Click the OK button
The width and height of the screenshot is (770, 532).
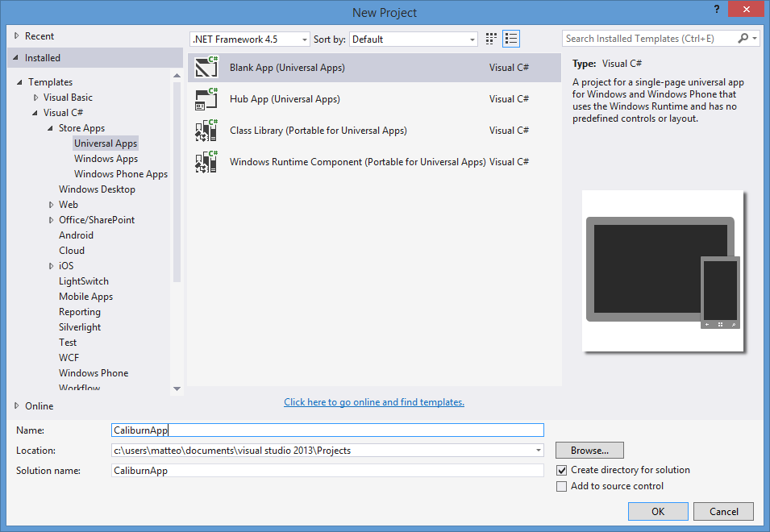coord(658,511)
